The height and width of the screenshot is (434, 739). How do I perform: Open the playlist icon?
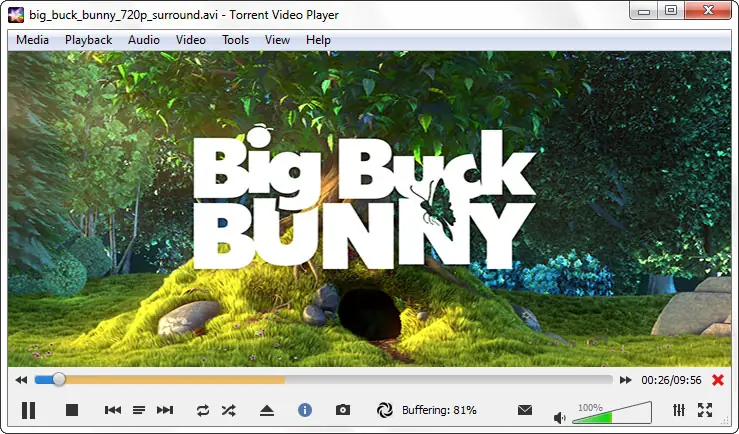pyautogui.click(x=139, y=410)
